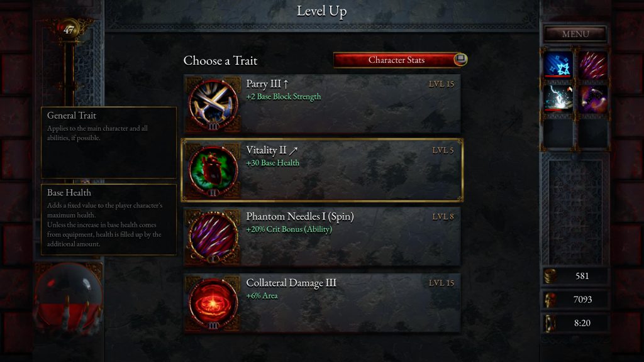Choose the Collateral Damage III trait row
Viewport: 644px width, 362px height.
(x=323, y=304)
